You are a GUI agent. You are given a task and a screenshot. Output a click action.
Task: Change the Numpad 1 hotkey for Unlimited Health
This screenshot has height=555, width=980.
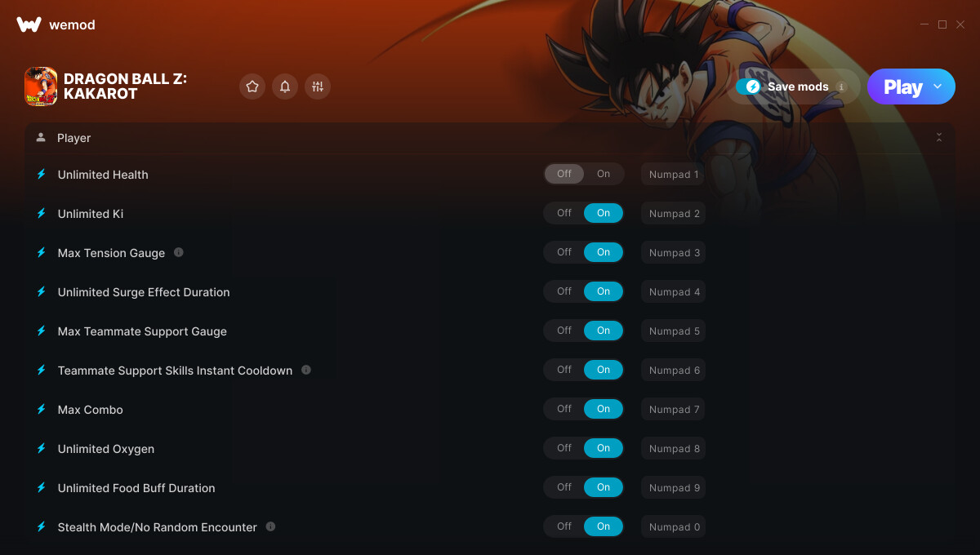(674, 175)
